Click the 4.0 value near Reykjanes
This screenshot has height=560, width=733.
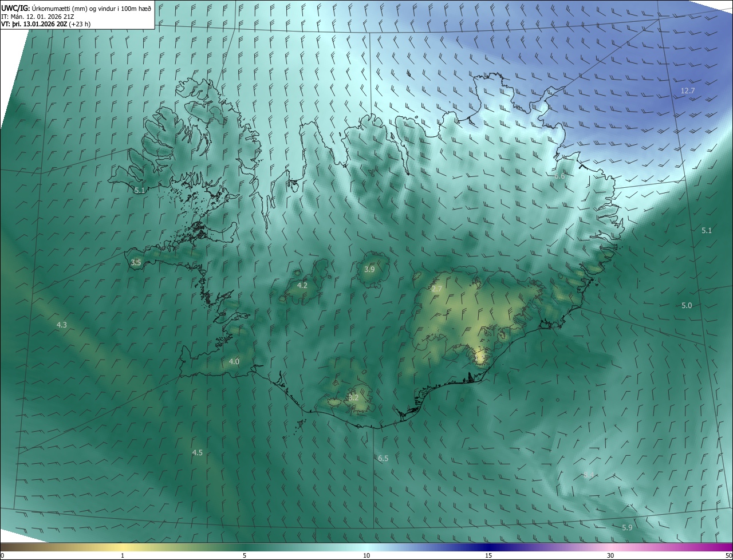pyautogui.click(x=234, y=362)
